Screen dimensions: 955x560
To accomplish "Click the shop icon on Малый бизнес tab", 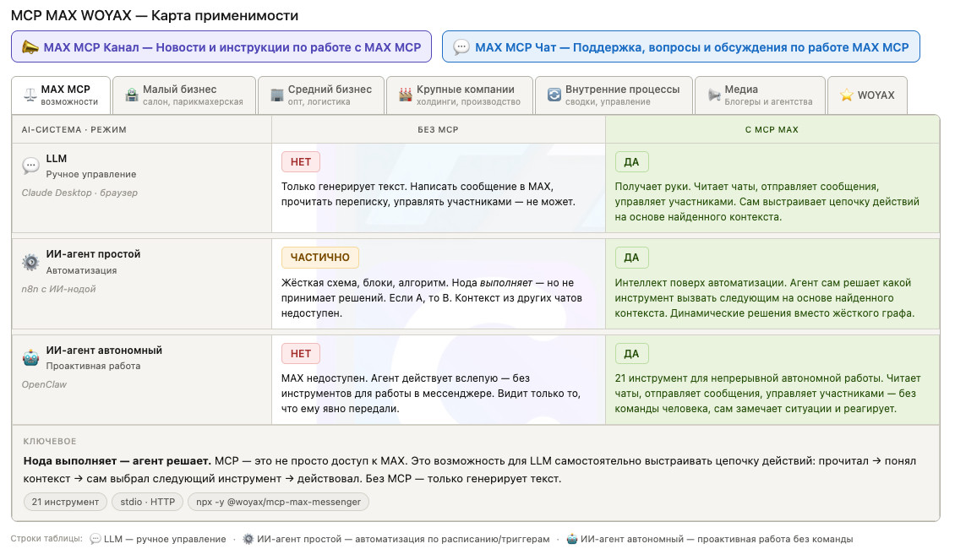I will 132,95.
